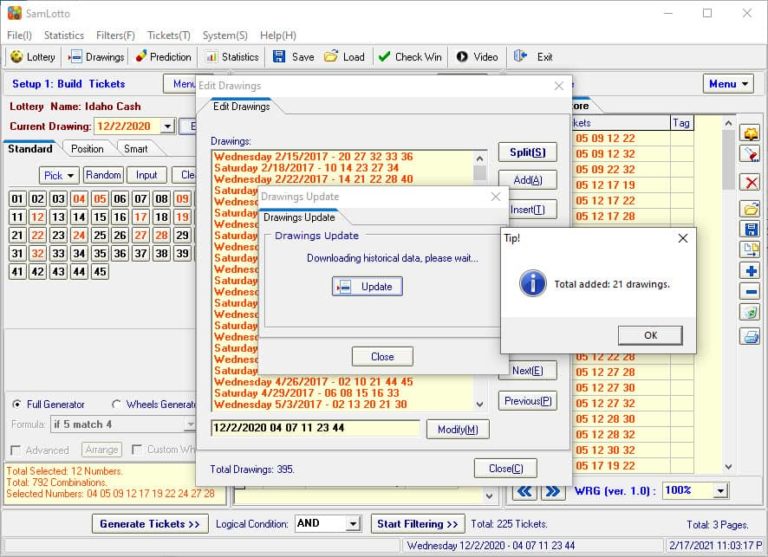Toggle number 25 in the number grid

pos(100,235)
